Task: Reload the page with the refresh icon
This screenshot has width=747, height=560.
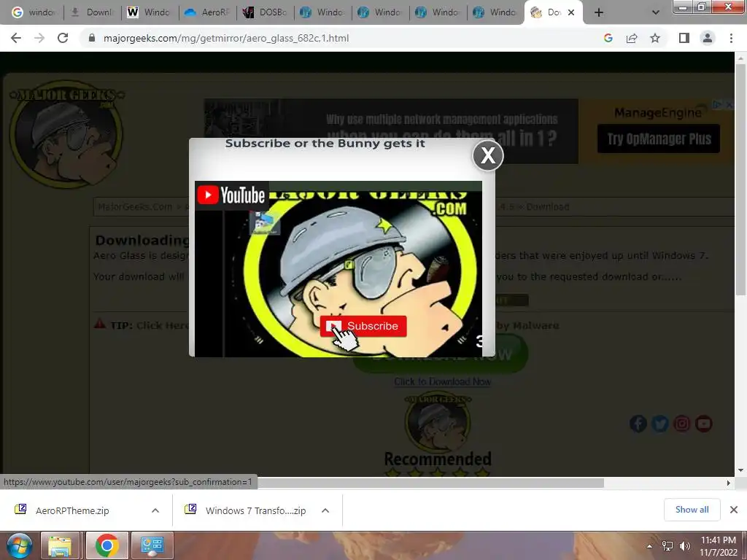Action: click(63, 38)
